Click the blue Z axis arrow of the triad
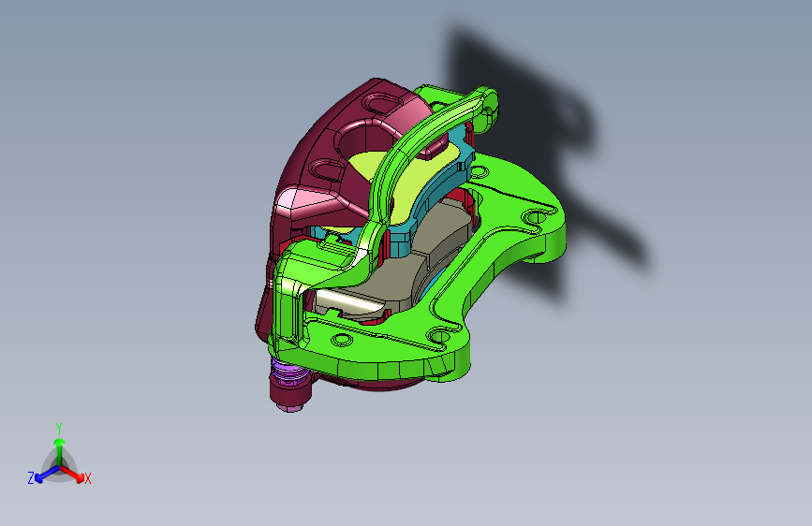 tap(47, 475)
